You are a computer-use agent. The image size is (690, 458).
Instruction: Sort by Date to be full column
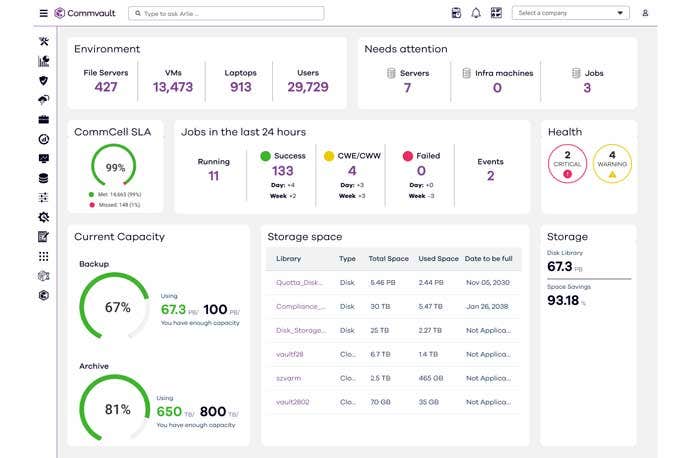[490, 259]
